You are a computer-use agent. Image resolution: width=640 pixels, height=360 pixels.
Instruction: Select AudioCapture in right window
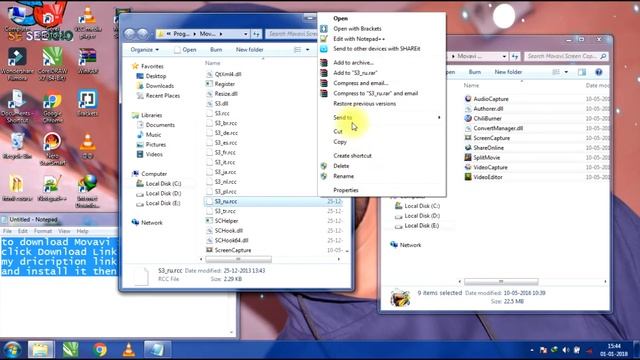[x=491, y=99]
